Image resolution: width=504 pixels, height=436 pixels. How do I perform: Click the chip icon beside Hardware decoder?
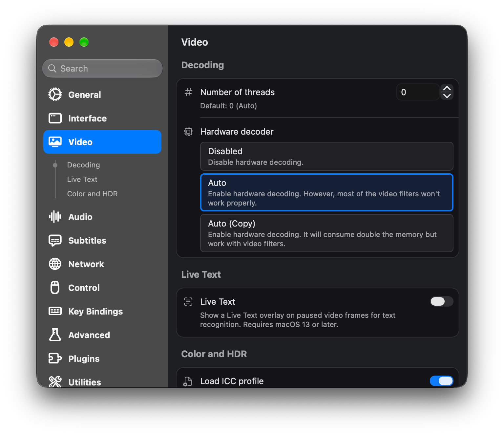click(188, 132)
